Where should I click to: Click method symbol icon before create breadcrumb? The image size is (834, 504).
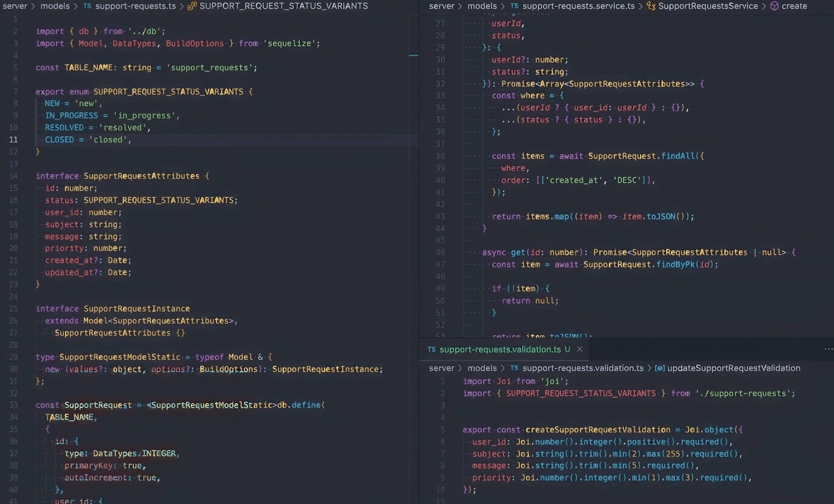click(x=774, y=6)
